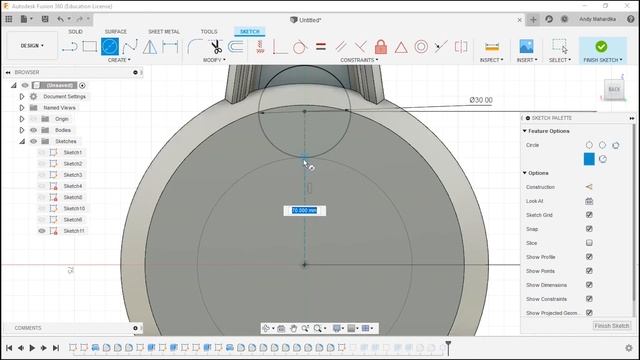
Task: Select the Sketch Dimension tool
Action: (170, 47)
